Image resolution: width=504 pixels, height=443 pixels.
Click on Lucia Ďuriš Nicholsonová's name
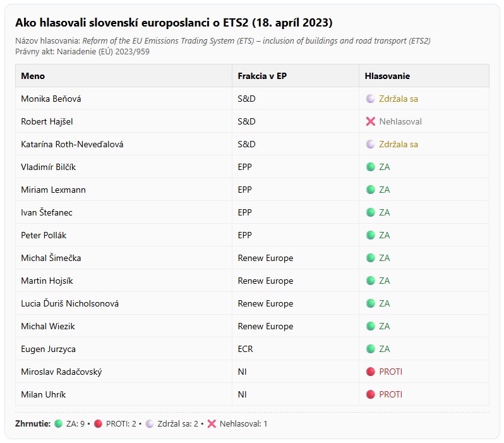point(69,303)
